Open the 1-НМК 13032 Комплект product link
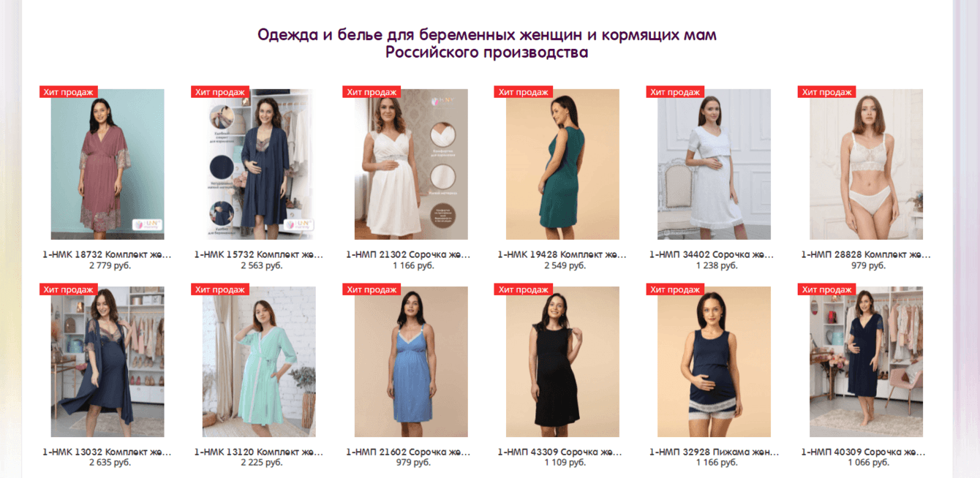The image size is (980, 478). [107, 452]
